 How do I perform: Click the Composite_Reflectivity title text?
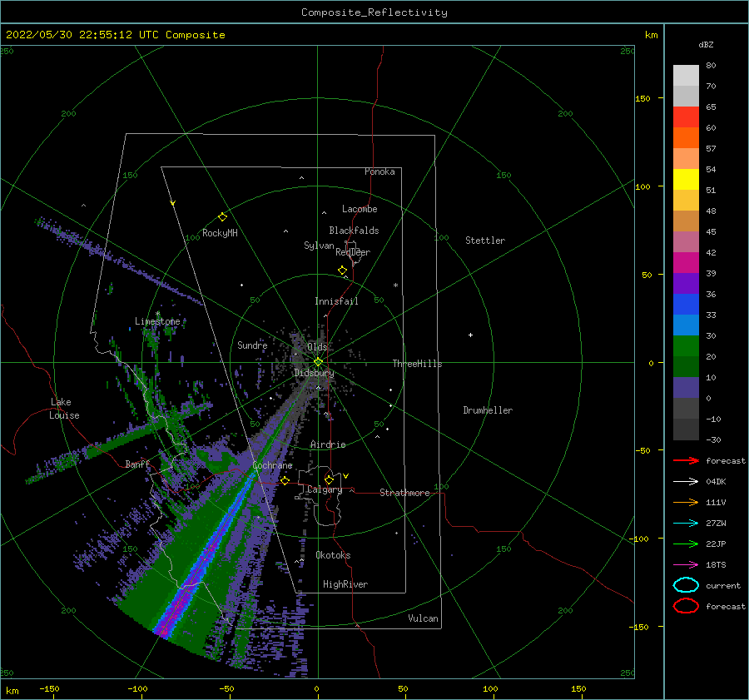click(374, 12)
